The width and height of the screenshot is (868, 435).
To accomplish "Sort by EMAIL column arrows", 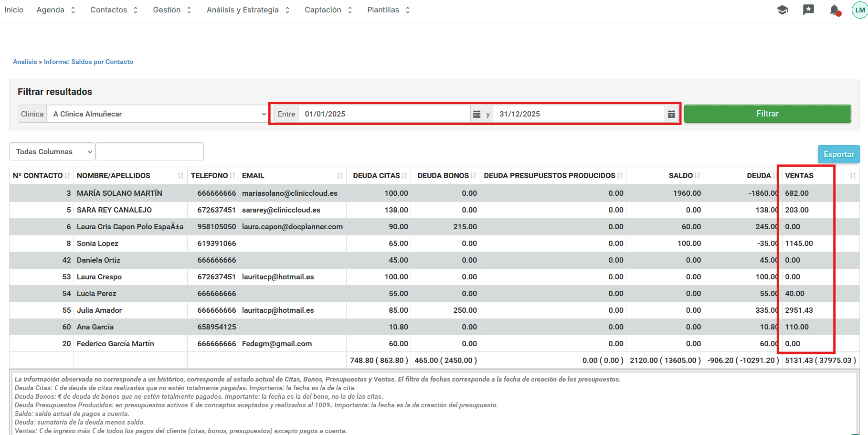I will coord(339,176).
